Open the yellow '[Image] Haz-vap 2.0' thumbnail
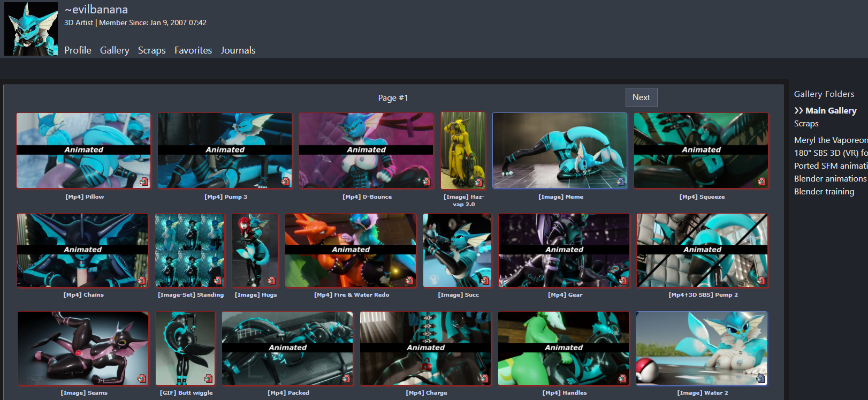 (463, 150)
